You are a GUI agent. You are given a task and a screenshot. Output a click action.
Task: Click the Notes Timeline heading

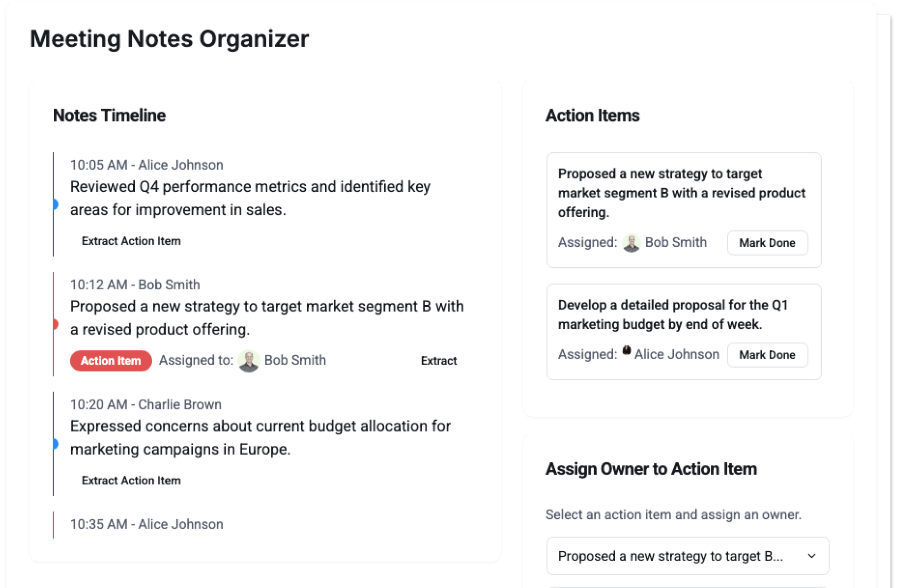(109, 115)
